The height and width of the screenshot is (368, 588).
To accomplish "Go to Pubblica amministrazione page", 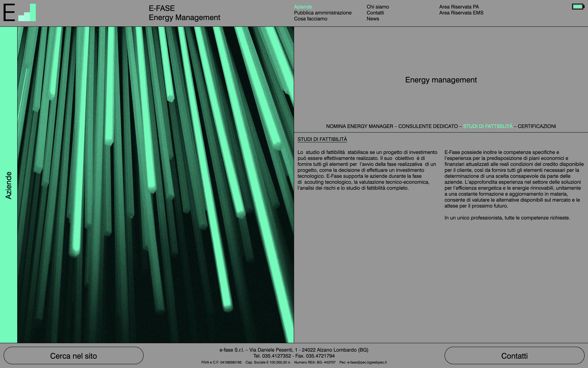I will (x=323, y=13).
